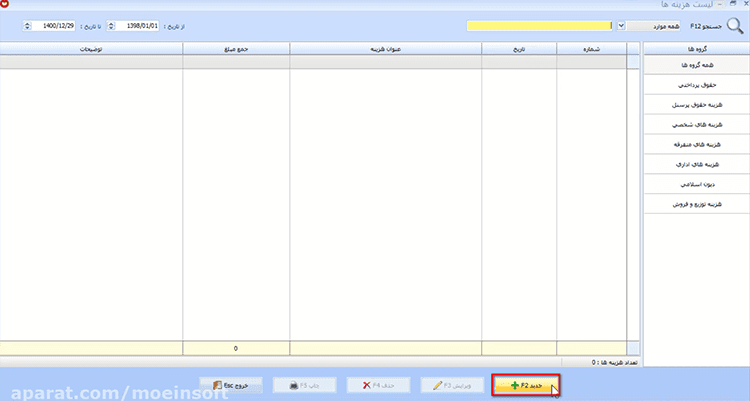750x401 pixels.
Task: Sort by شماره column header
Action: click(x=592, y=49)
